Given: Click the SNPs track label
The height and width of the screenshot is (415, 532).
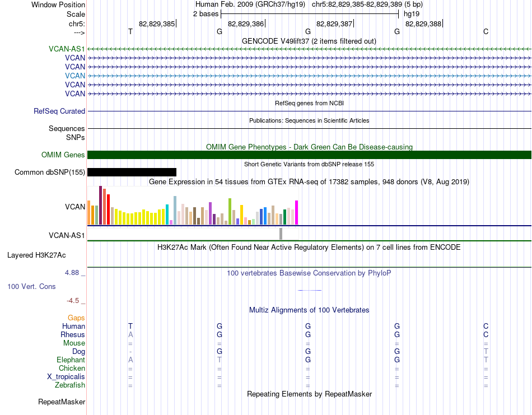Looking at the screenshot, I should (76, 137).
